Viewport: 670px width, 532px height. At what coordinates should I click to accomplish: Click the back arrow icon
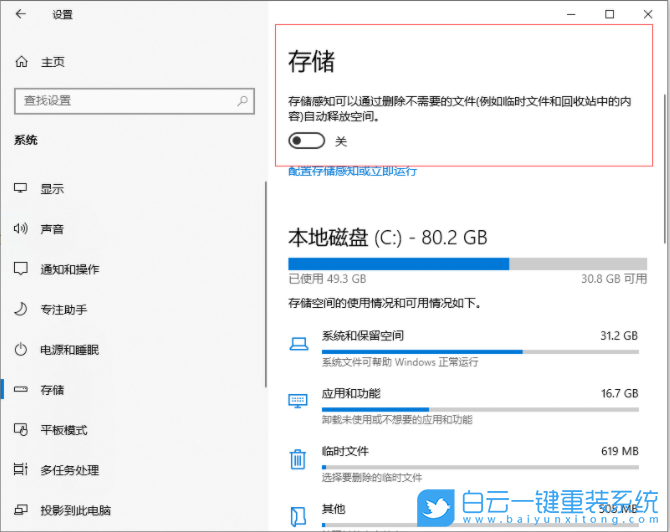pyautogui.click(x=21, y=14)
